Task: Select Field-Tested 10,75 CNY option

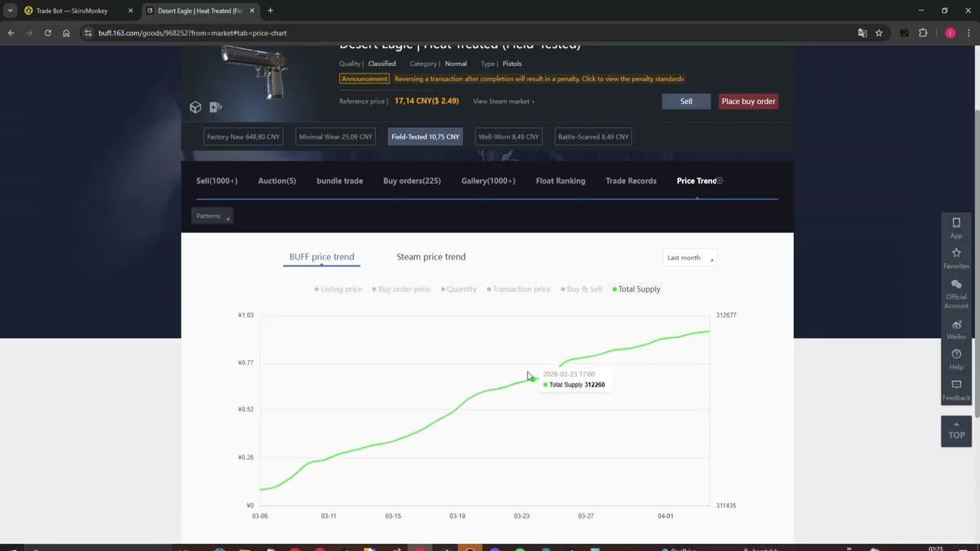Action: (x=426, y=137)
